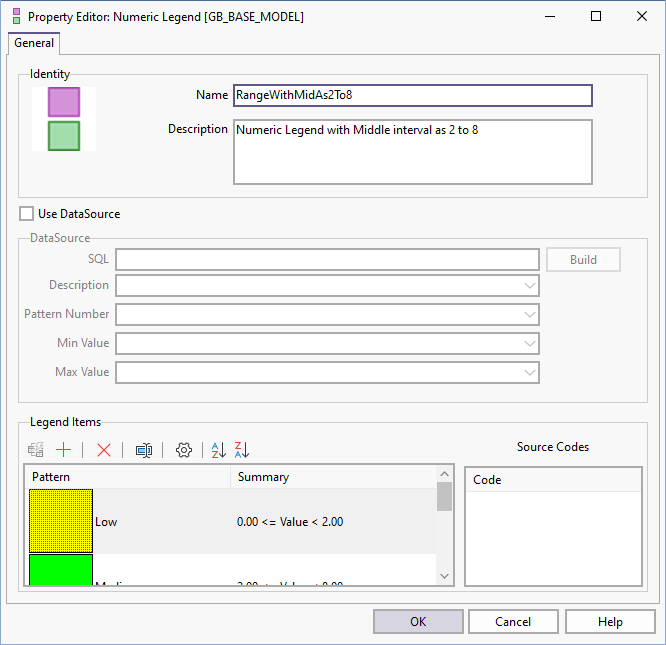Switch to the General tab
666x645 pixels.
tap(34, 43)
